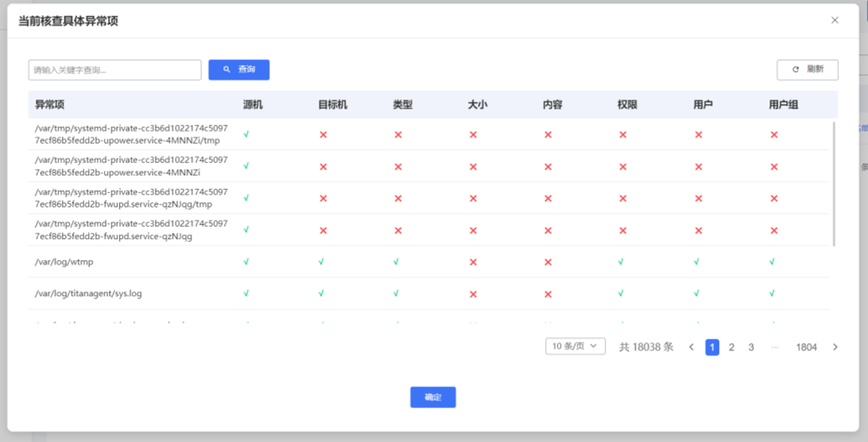The image size is (868, 442).
Task: Go to page 3
Action: point(751,347)
